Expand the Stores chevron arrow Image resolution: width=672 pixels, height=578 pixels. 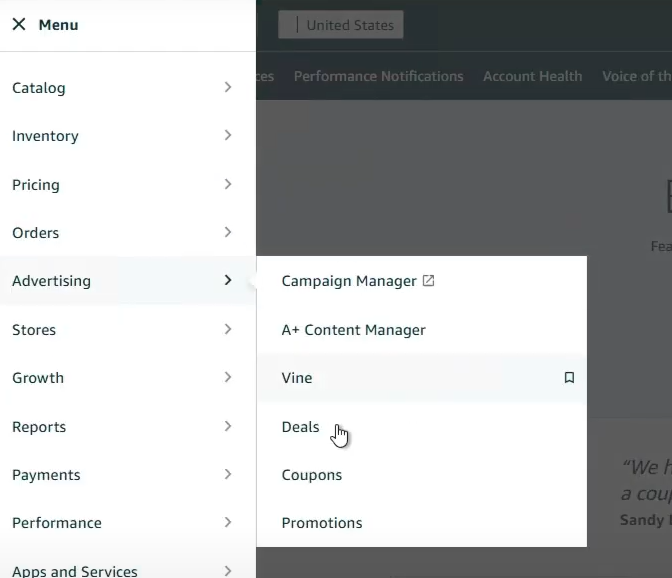[228, 329]
